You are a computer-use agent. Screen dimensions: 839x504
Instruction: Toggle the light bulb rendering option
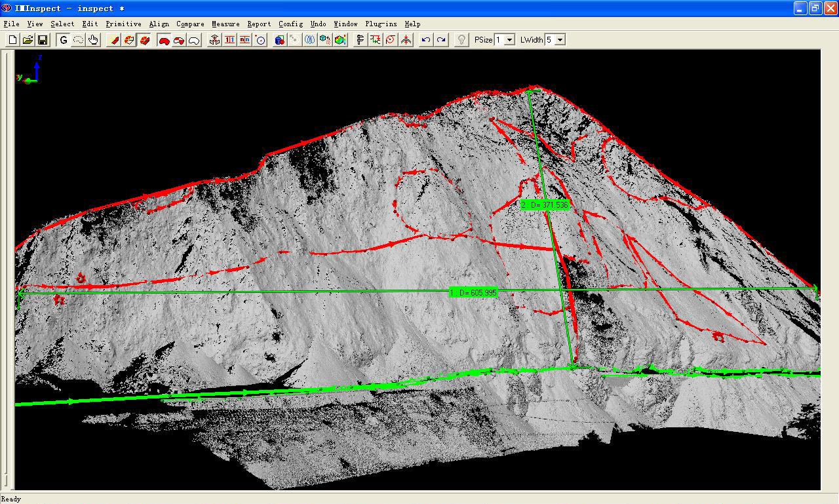(461, 39)
